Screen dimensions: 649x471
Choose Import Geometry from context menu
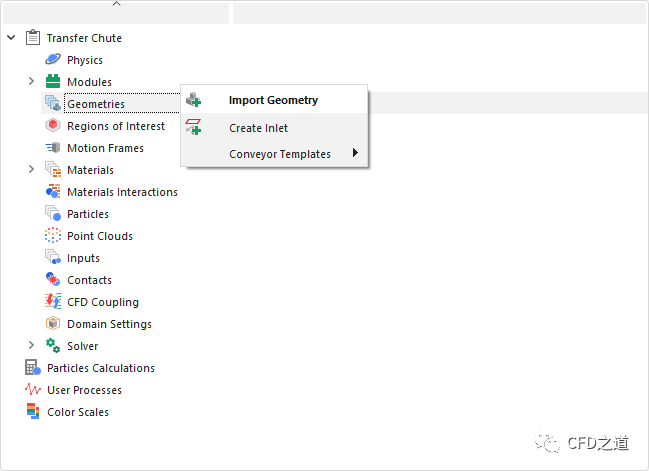[273, 100]
